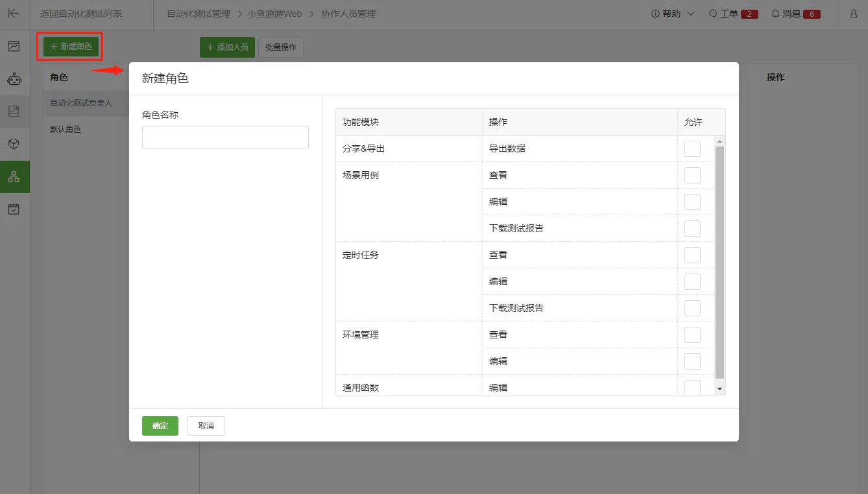Open the test report document icon
Image resolution: width=868 pixels, height=494 pixels.
14,111
